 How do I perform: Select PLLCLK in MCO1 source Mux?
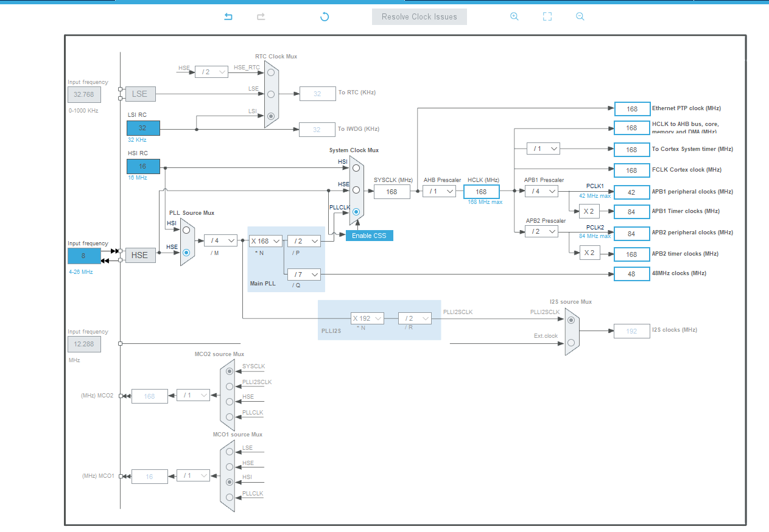pyautogui.click(x=230, y=497)
